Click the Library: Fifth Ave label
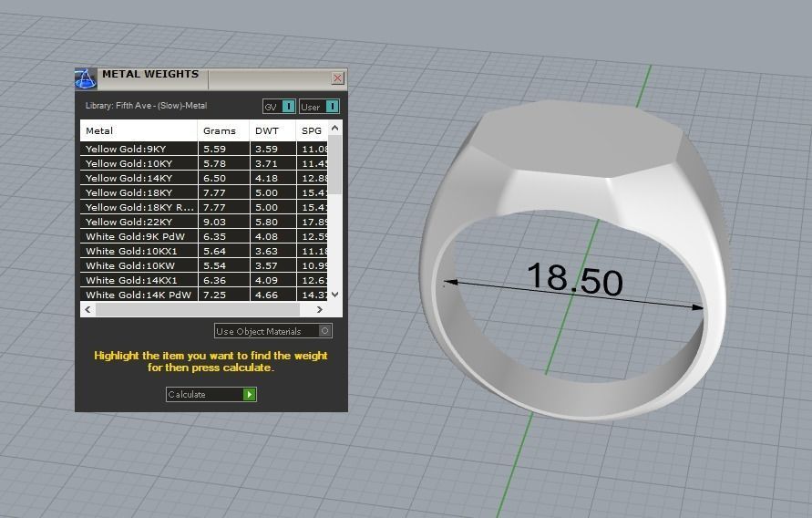This screenshot has width=812, height=518. click(146, 106)
